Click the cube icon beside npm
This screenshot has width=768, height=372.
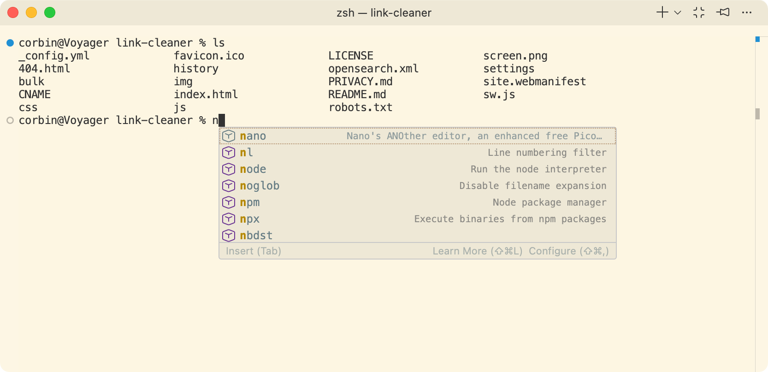coord(229,203)
